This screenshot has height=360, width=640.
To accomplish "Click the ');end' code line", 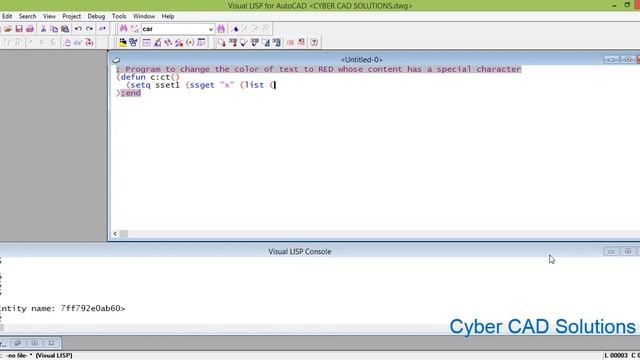I will tap(129, 93).
